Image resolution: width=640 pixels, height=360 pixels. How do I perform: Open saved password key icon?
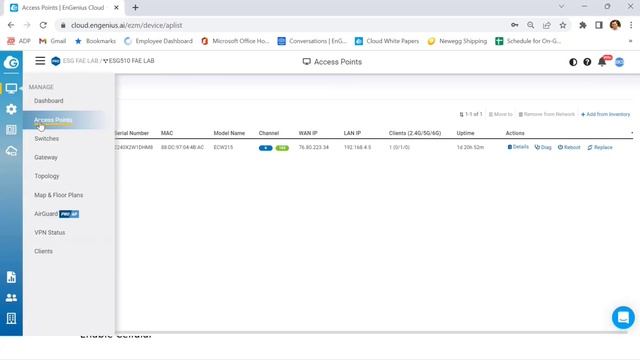click(x=514, y=25)
